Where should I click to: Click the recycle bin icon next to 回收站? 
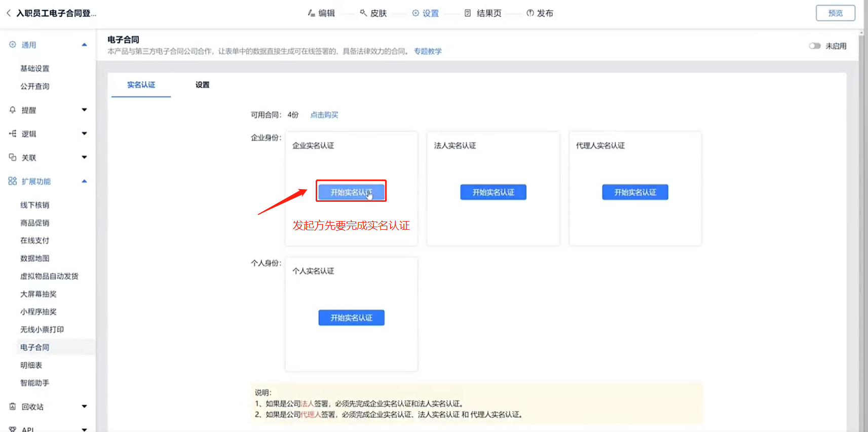(13, 407)
